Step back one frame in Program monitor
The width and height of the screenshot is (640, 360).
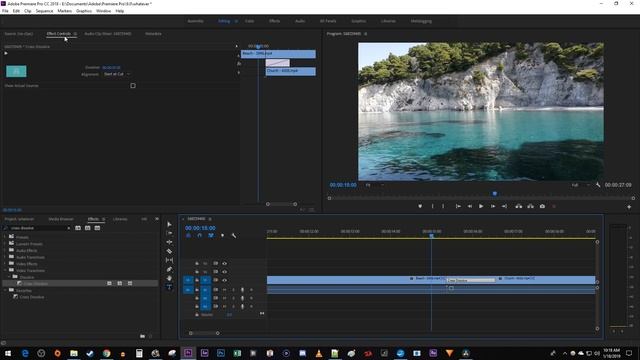coord(469,207)
